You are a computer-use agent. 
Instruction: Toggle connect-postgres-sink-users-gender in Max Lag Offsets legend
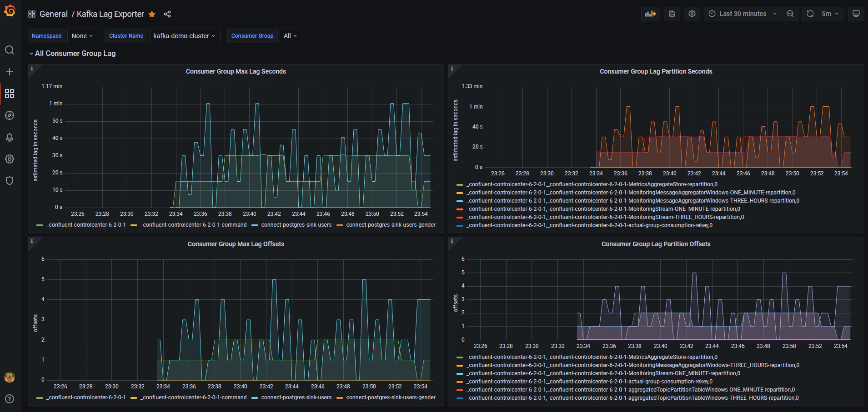(391, 397)
